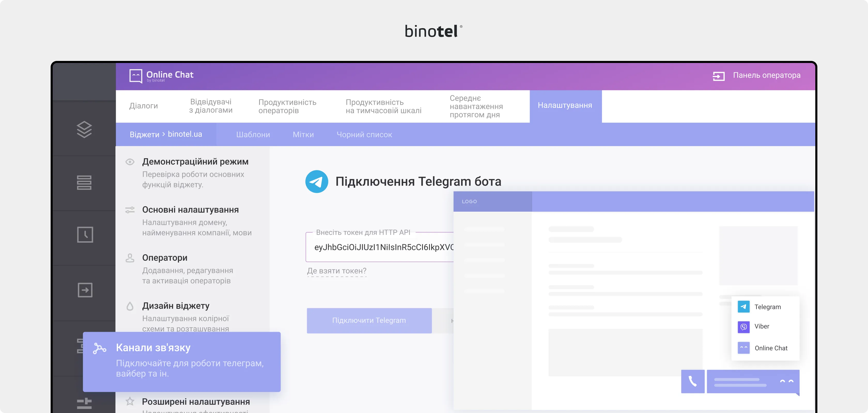Select Канали зв'язку settings section

[182, 361]
